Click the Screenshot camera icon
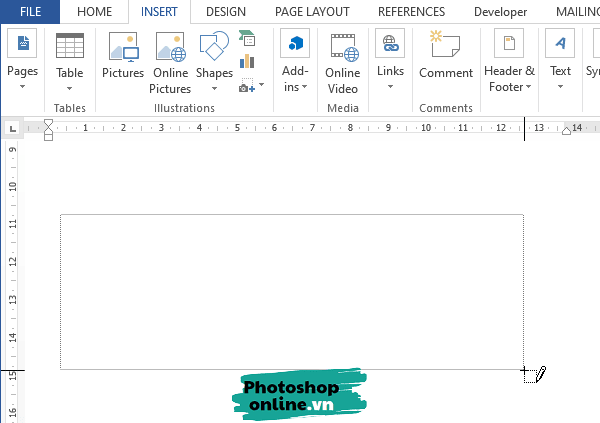The width and height of the screenshot is (600, 423). click(247, 85)
